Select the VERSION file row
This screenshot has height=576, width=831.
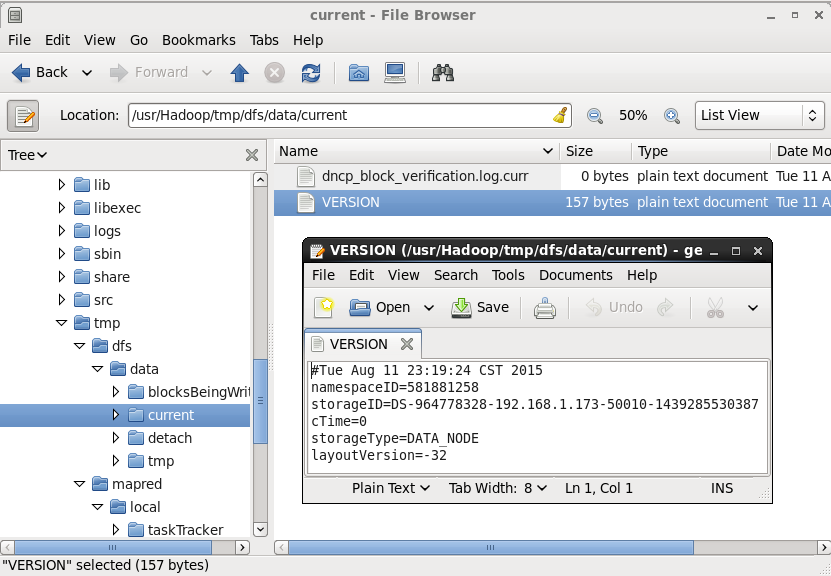pyautogui.click(x=552, y=202)
